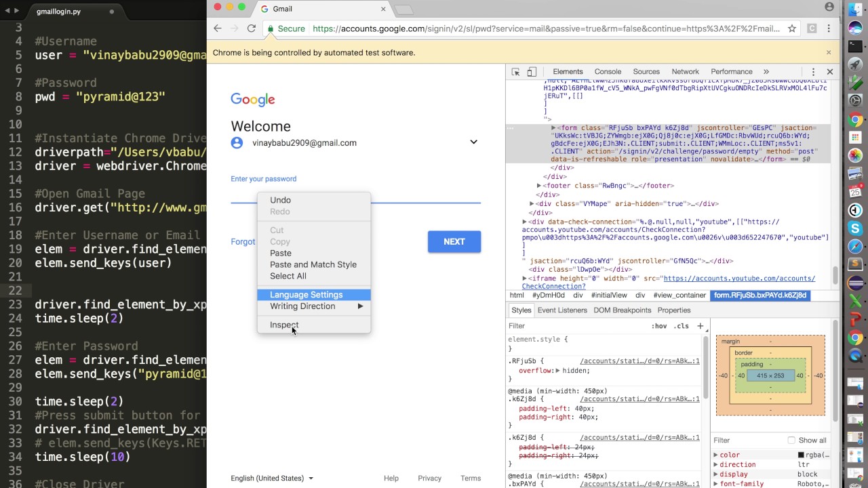Screen dimensions: 868x488
Task: Enable the Show all checkbox in computed styles
Action: click(x=791, y=440)
